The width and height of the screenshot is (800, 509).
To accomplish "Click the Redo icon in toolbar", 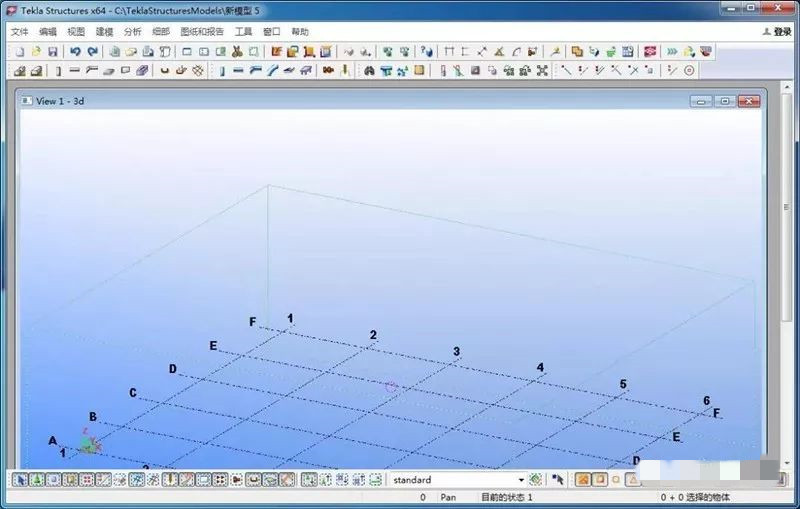I will pyautogui.click(x=93, y=52).
